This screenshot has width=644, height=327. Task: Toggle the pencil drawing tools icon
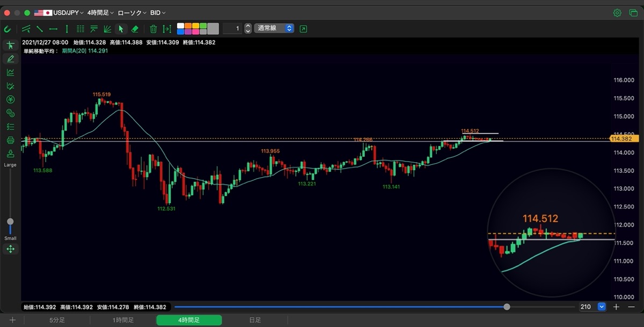(10, 59)
